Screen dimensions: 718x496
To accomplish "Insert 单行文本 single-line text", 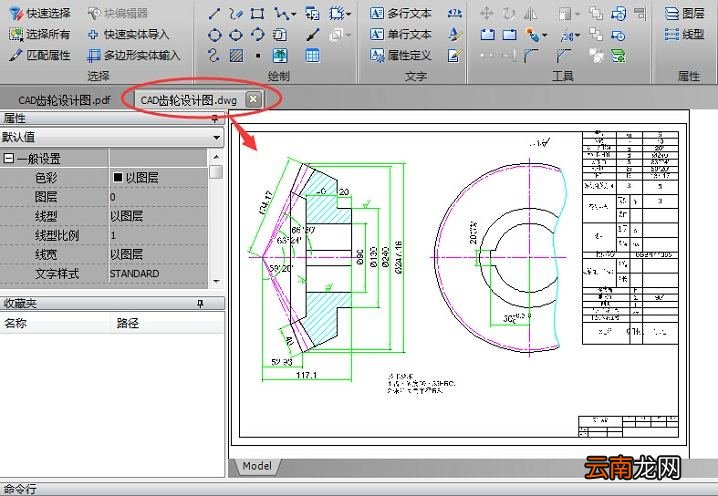I will [x=401, y=34].
